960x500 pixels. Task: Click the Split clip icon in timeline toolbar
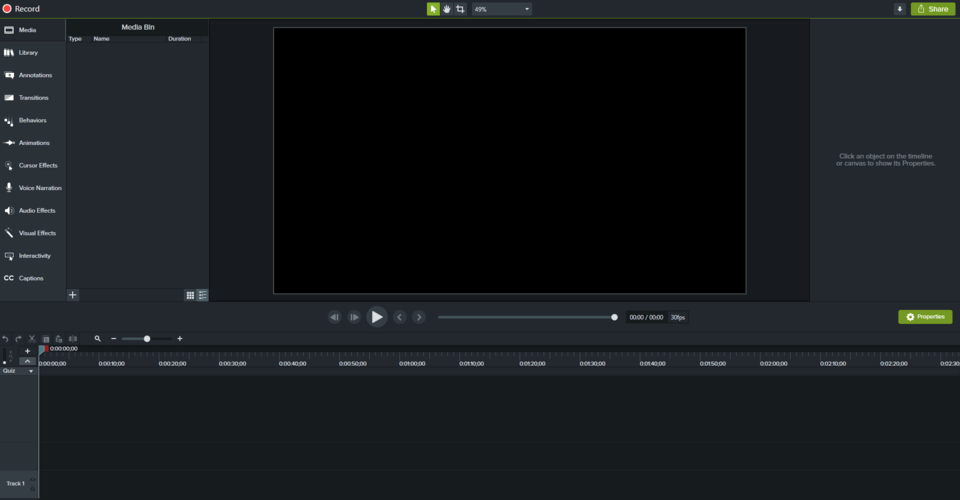pyautogui.click(x=73, y=339)
